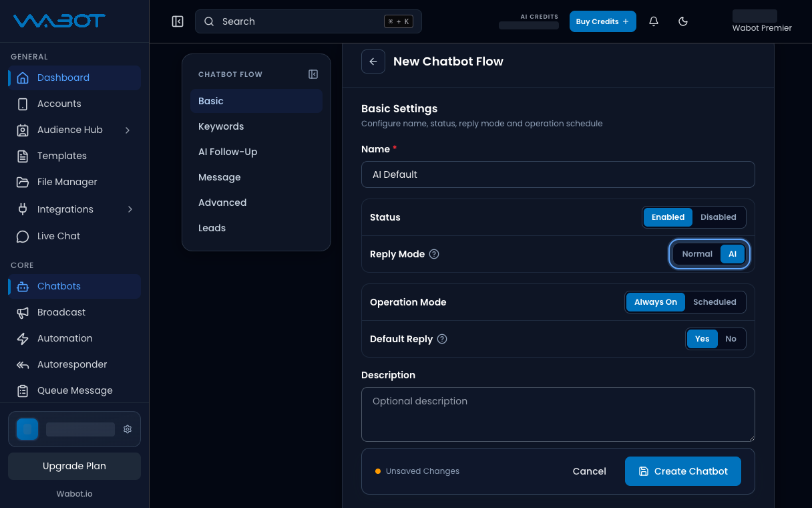Click the Automation lightning icon

click(x=23, y=338)
